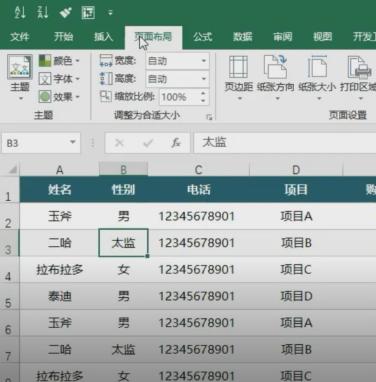This screenshot has height=382, width=376.
Task: Click cell D4 with 项目C
Action: [296, 270]
